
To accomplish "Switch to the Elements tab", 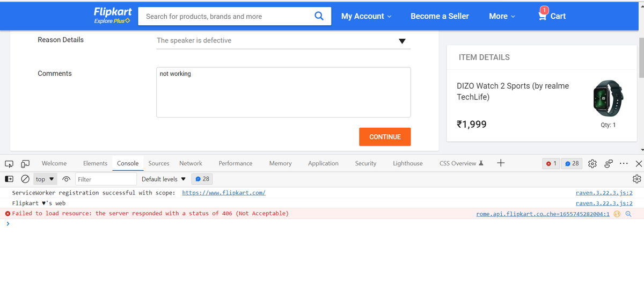I will tap(95, 163).
